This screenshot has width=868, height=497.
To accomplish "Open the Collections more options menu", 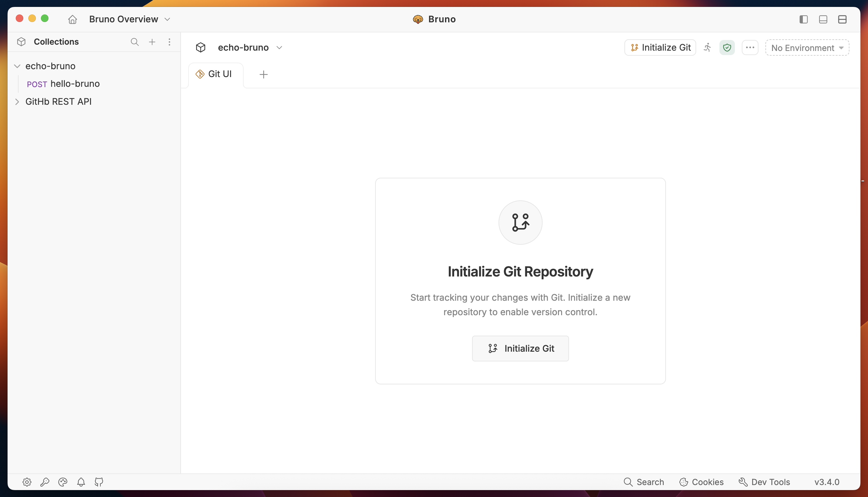I will coord(169,42).
